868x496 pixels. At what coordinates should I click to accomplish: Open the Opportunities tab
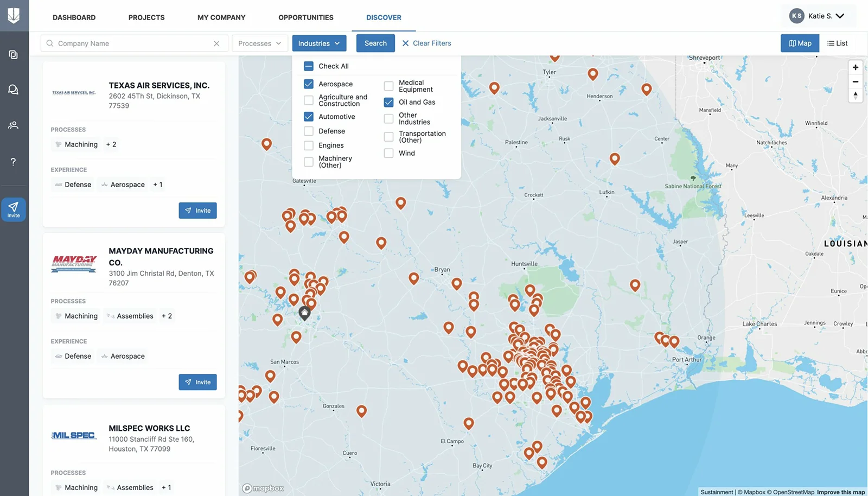(x=306, y=17)
